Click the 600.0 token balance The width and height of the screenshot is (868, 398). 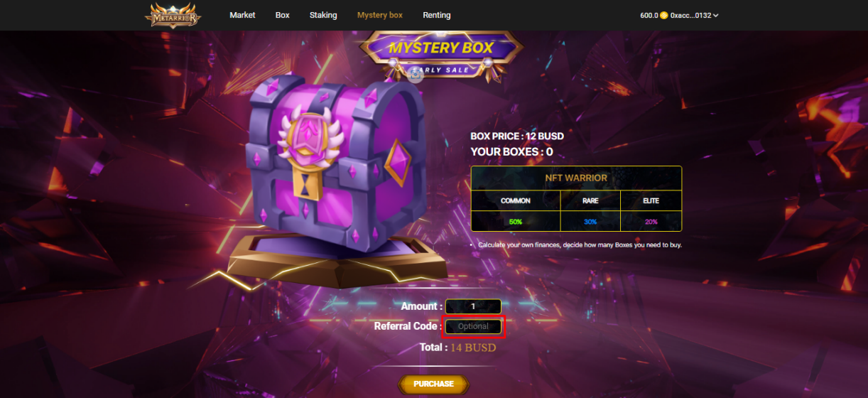[x=649, y=15]
